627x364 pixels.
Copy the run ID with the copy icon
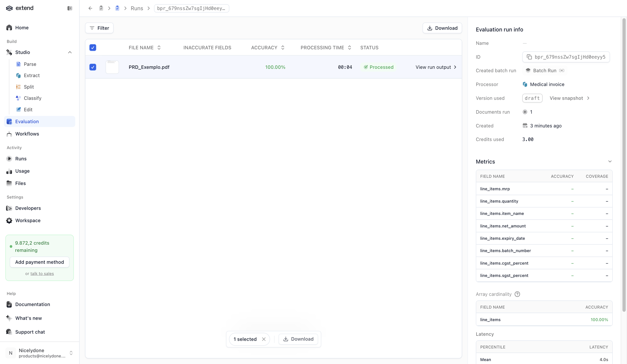click(x=529, y=57)
